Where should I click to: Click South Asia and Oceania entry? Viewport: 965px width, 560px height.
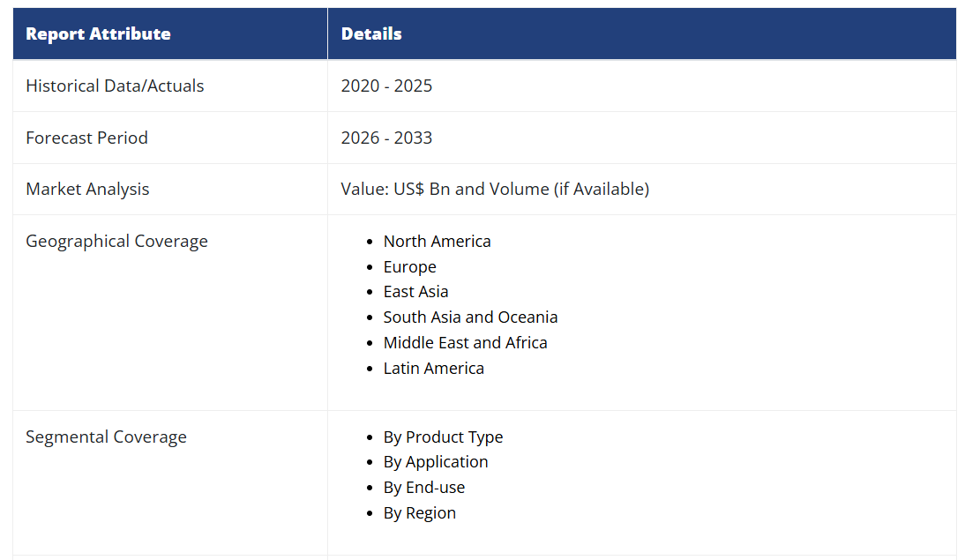click(470, 317)
